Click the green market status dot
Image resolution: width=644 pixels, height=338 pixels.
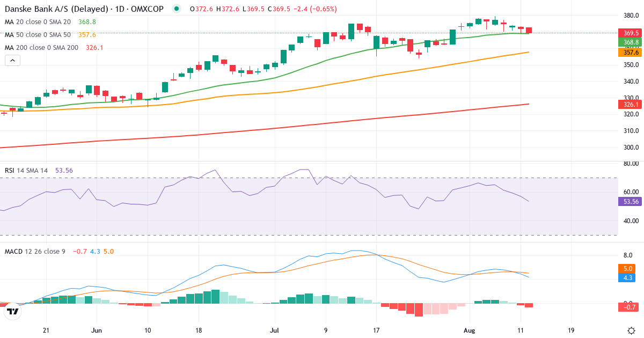click(177, 9)
